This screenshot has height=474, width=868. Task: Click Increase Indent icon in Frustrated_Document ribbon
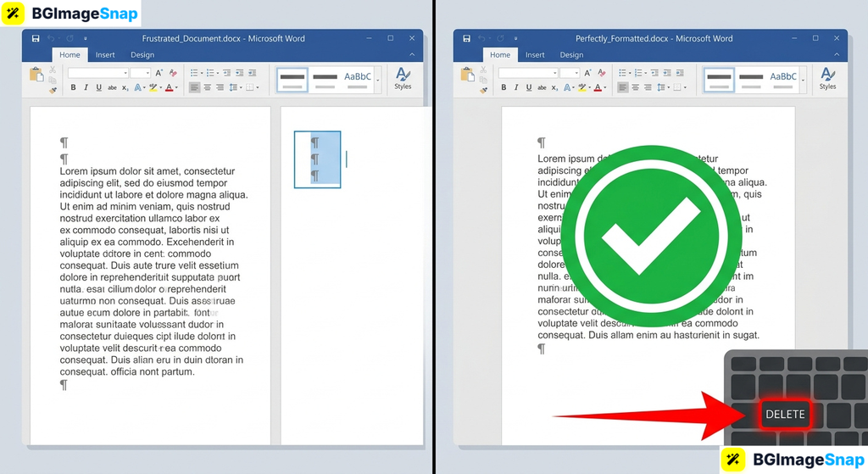coord(240,73)
